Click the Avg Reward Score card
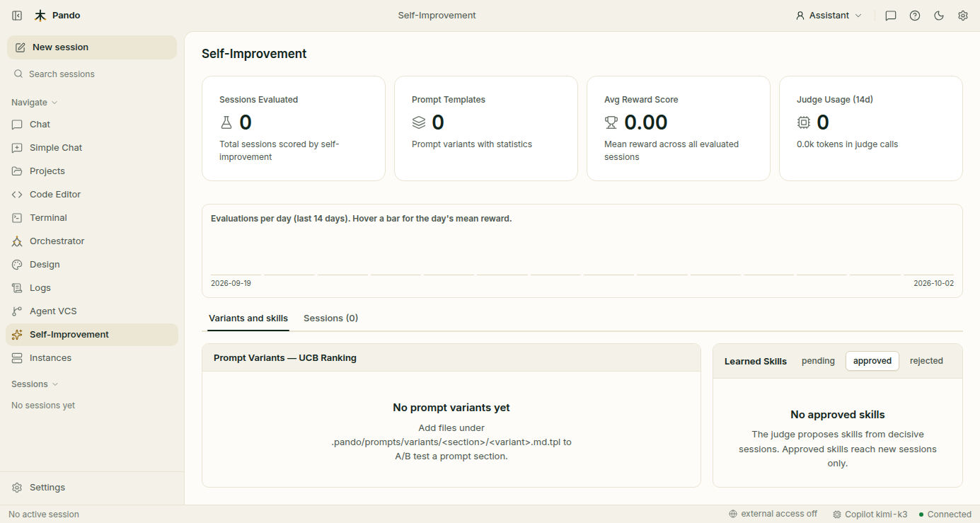 679,129
